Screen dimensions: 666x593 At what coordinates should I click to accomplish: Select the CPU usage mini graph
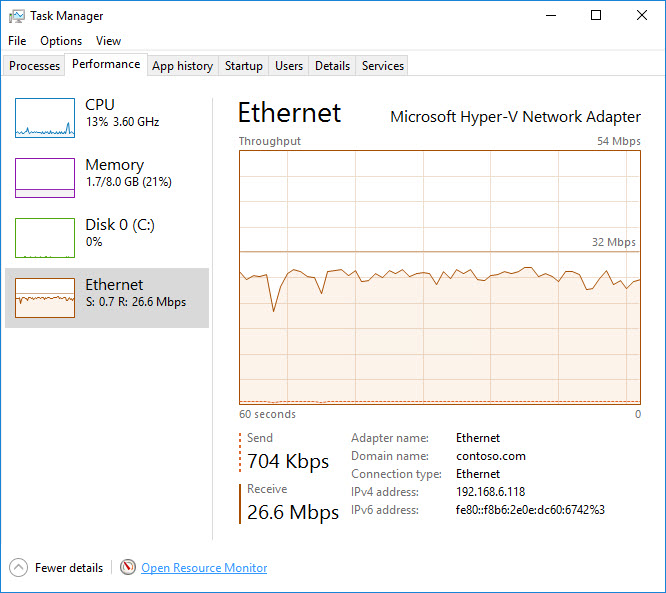click(45, 118)
